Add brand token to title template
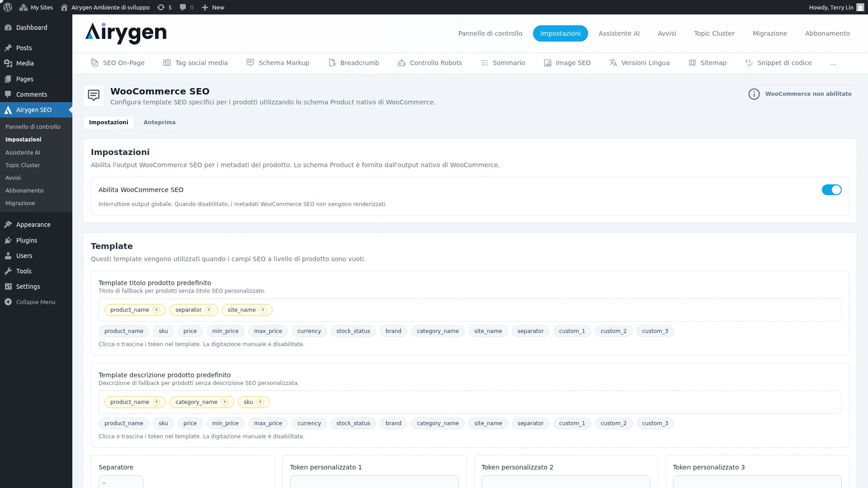The image size is (868, 488). (393, 331)
